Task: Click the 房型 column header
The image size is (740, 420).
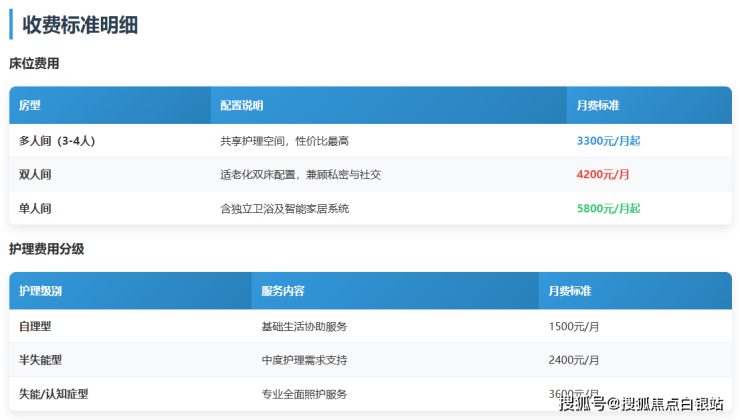Action: click(x=30, y=105)
